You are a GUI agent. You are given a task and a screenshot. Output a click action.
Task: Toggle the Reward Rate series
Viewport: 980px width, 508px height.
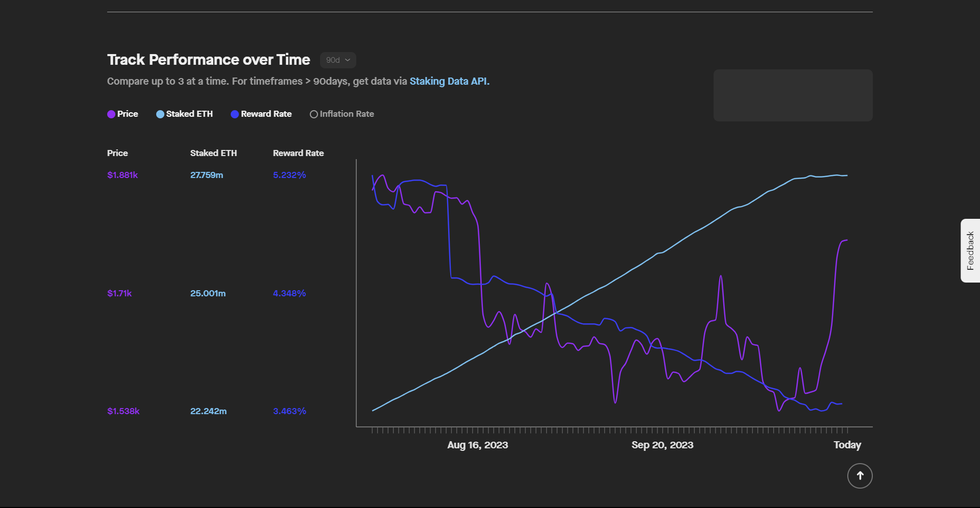coord(261,114)
